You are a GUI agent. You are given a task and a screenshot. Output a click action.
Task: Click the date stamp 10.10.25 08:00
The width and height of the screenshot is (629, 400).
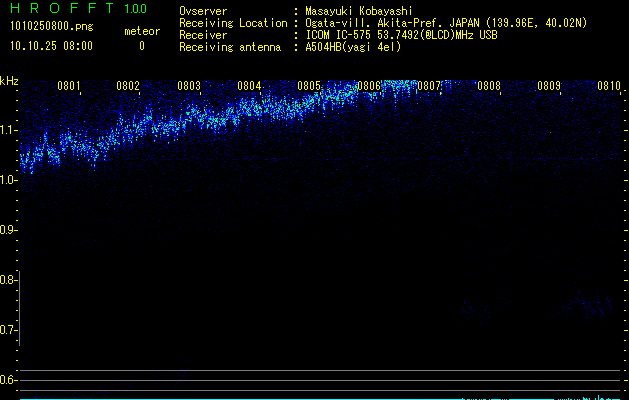coord(51,46)
